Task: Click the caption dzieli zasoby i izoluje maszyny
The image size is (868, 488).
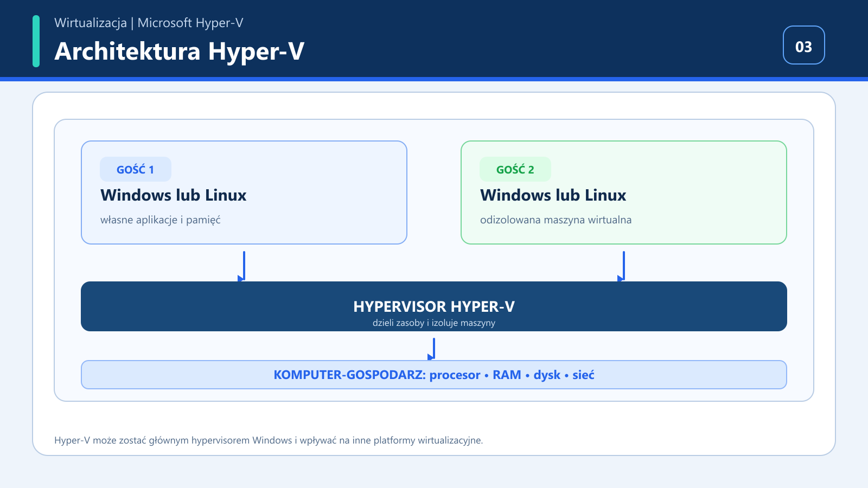Action: click(434, 323)
